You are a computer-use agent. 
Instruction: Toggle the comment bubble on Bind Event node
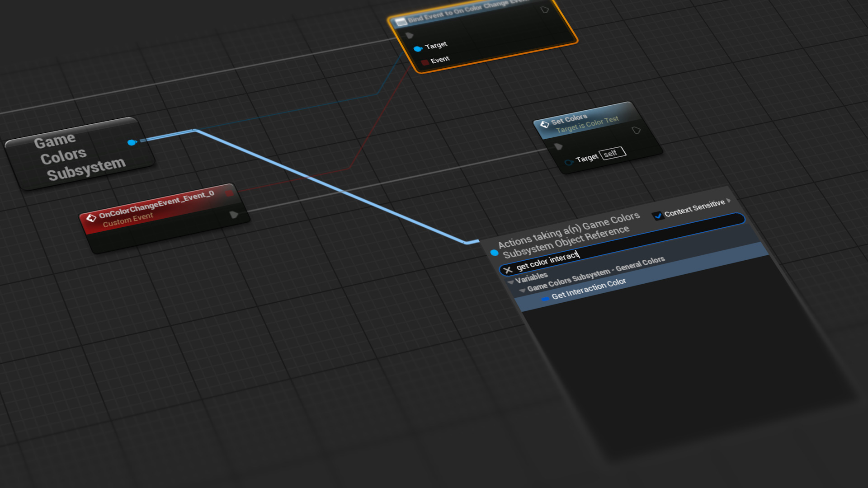[x=546, y=8]
